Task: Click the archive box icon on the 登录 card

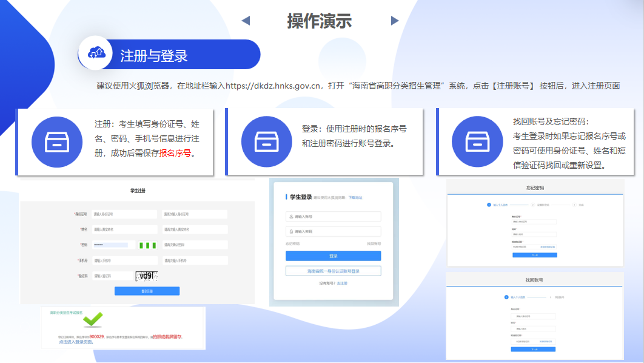Action: pos(266,142)
